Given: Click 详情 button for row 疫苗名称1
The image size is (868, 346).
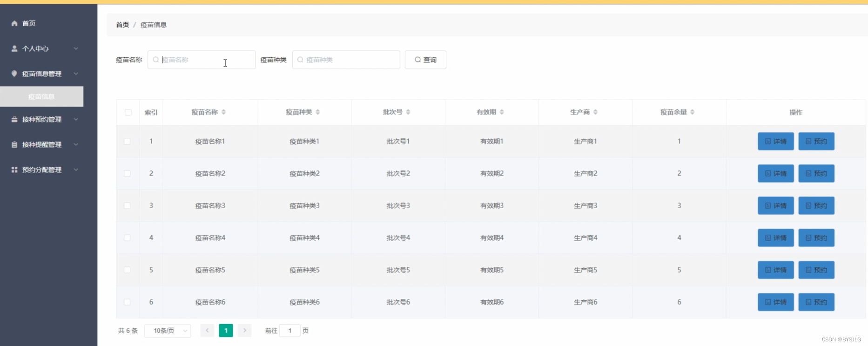Looking at the screenshot, I should (x=776, y=141).
